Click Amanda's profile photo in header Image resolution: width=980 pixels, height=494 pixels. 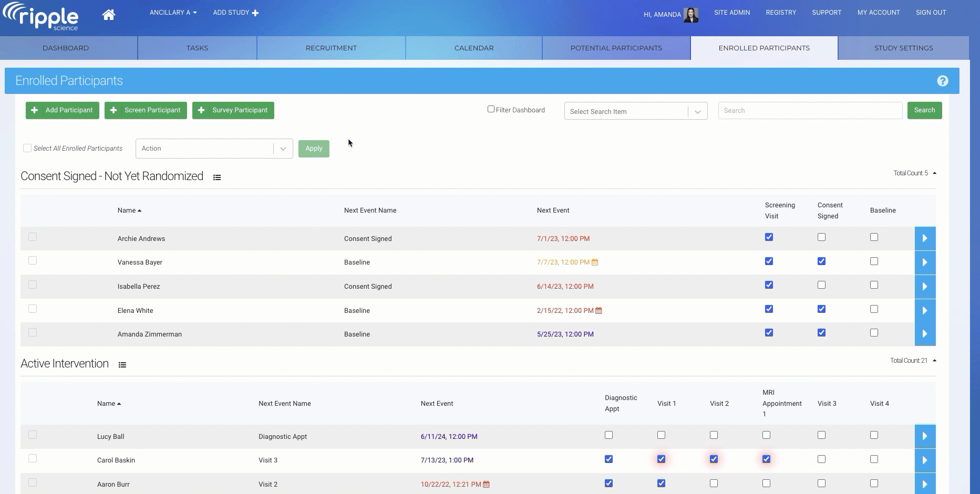[x=691, y=15]
